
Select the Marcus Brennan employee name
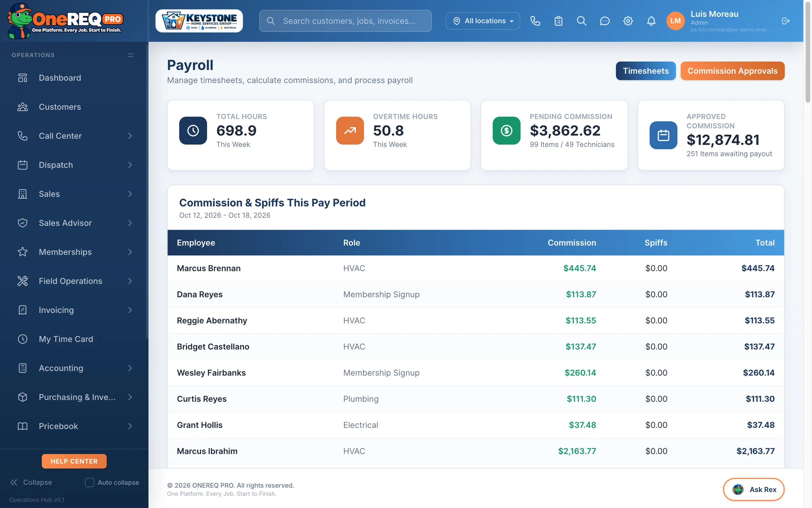tap(209, 268)
